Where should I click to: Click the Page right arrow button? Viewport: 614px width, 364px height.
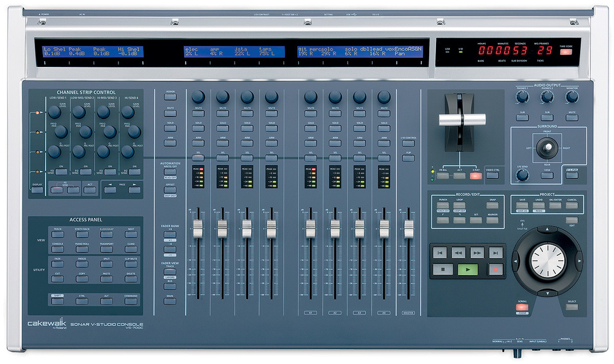(x=134, y=190)
